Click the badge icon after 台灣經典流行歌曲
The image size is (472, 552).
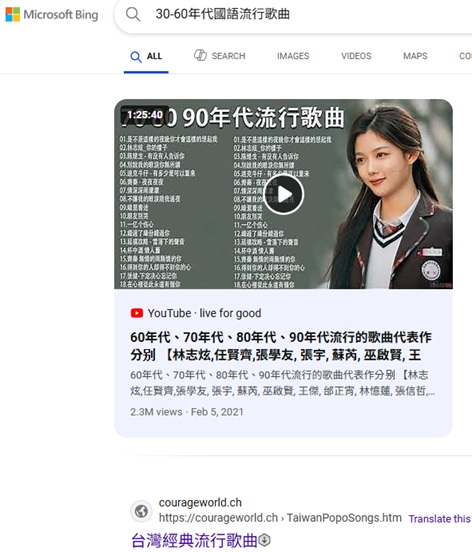pyautogui.click(x=265, y=540)
